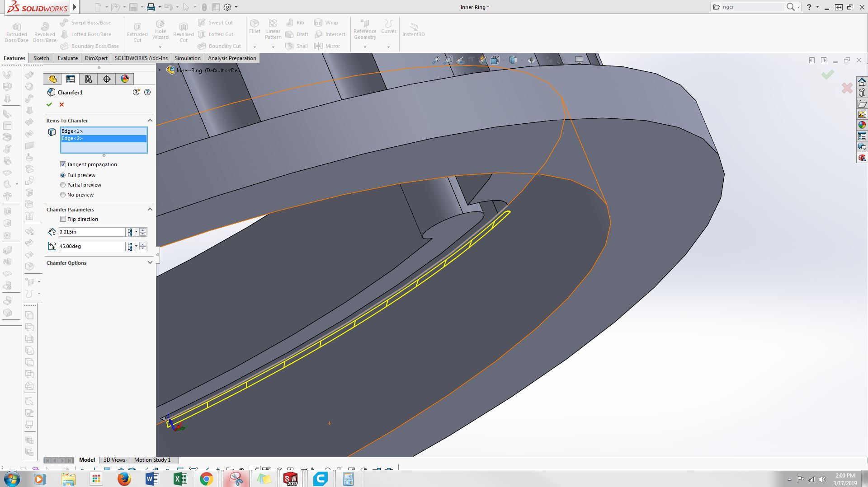Image resolution: width=868 pixels, height=487 pixels.
Task: Open the DimXpert tab
Action: 96,58
